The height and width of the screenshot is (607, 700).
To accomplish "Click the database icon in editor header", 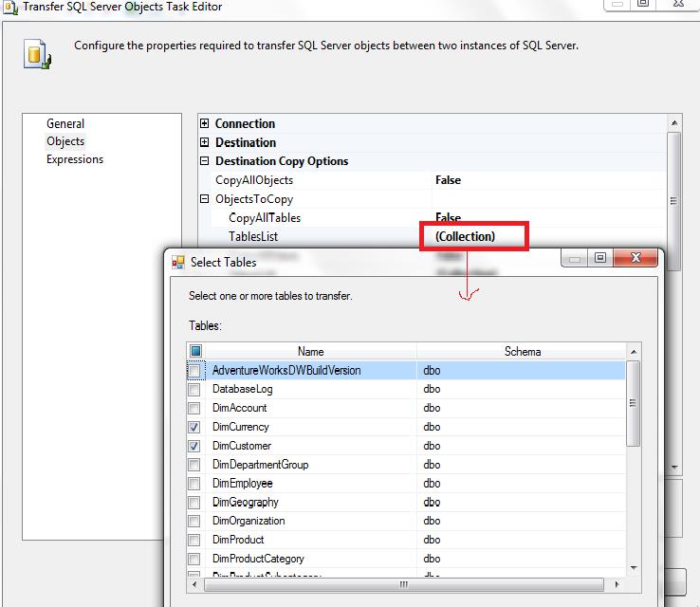I will 36,54.
